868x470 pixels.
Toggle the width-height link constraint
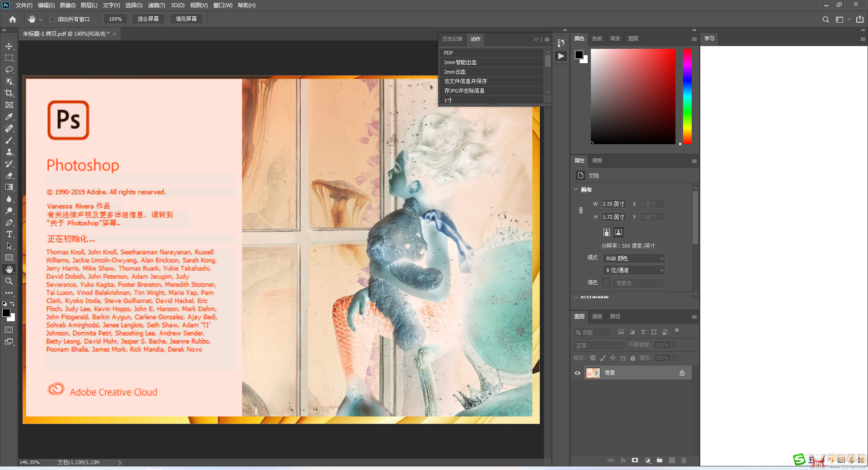click(581, 211)
